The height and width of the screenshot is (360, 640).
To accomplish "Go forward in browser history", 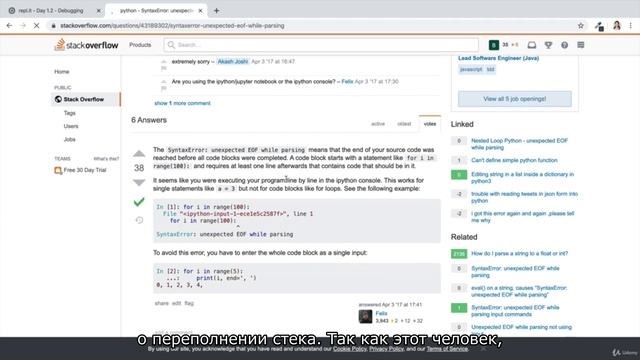I will [x=23, y=26].
